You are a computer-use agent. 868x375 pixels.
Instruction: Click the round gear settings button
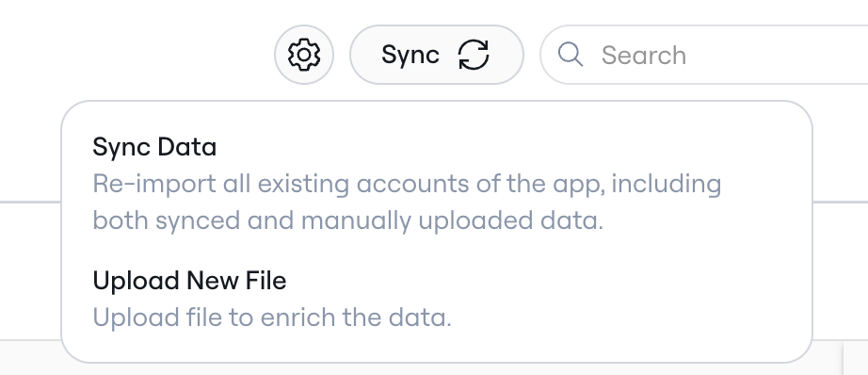[x=304, y=55]
